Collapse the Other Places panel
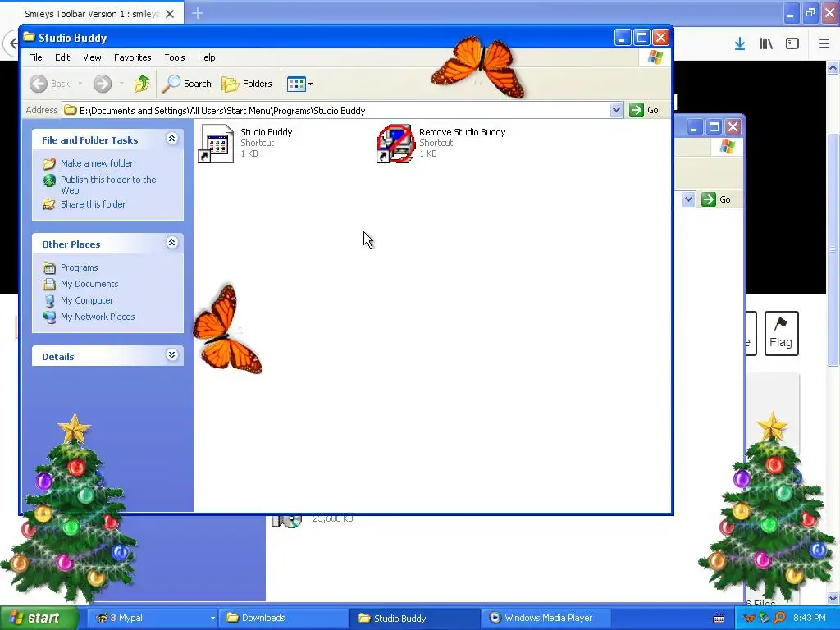The image size is (840, 630). (171, 243)
